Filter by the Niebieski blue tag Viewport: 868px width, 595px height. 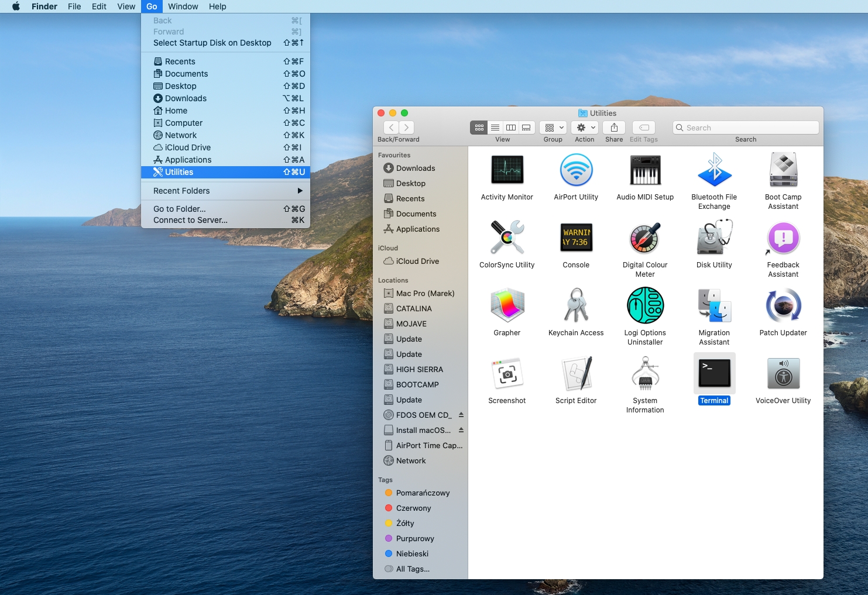(x=412, y=553)
